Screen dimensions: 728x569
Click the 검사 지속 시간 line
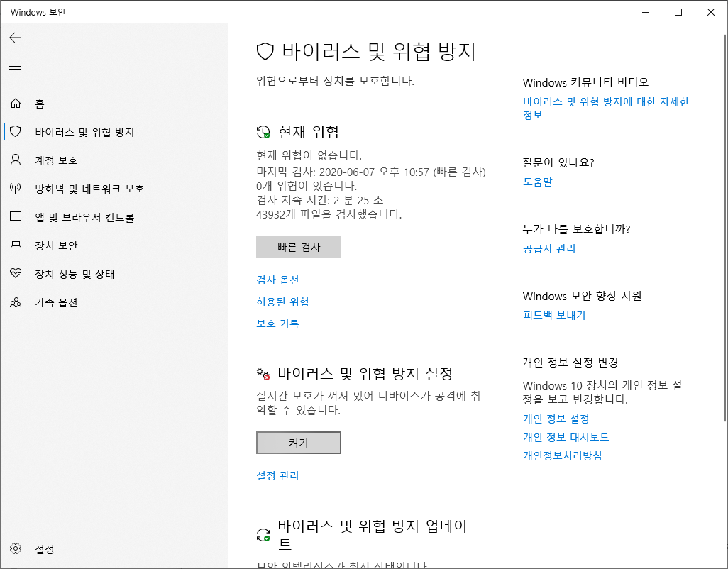[x=320, y=201]
